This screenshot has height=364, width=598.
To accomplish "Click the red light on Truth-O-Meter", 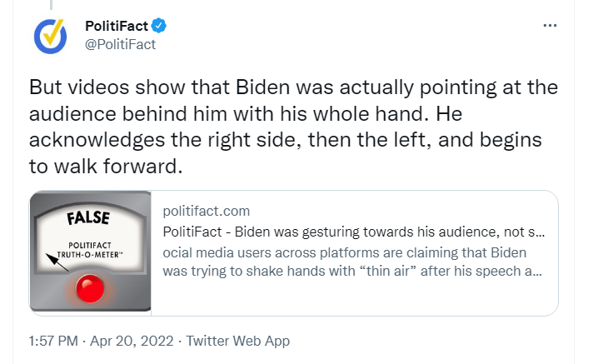I will (90, 289).
